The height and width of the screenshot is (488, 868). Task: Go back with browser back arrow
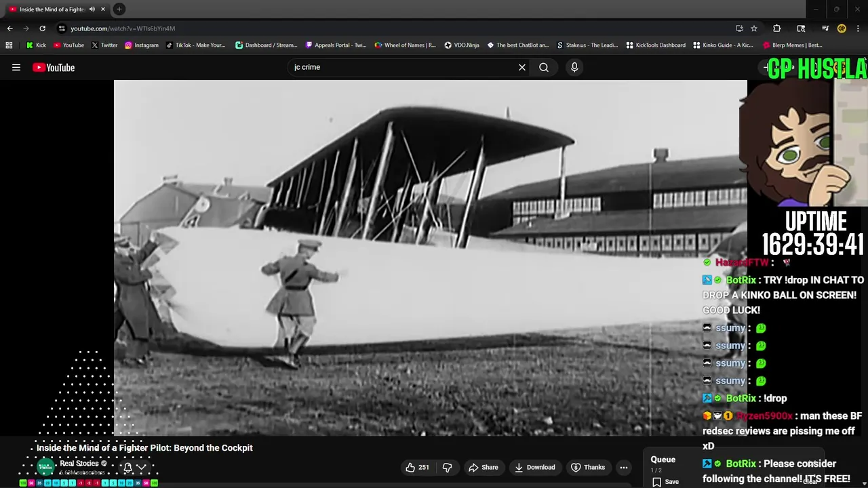9,28
